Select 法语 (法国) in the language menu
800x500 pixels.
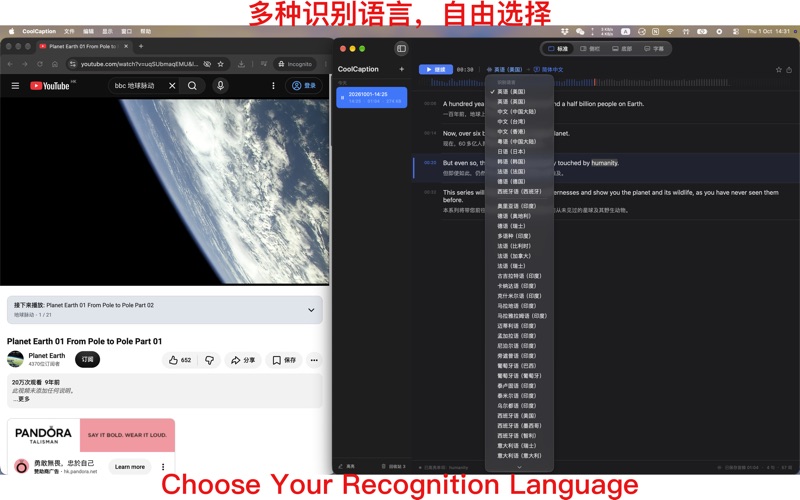[511, 171]
